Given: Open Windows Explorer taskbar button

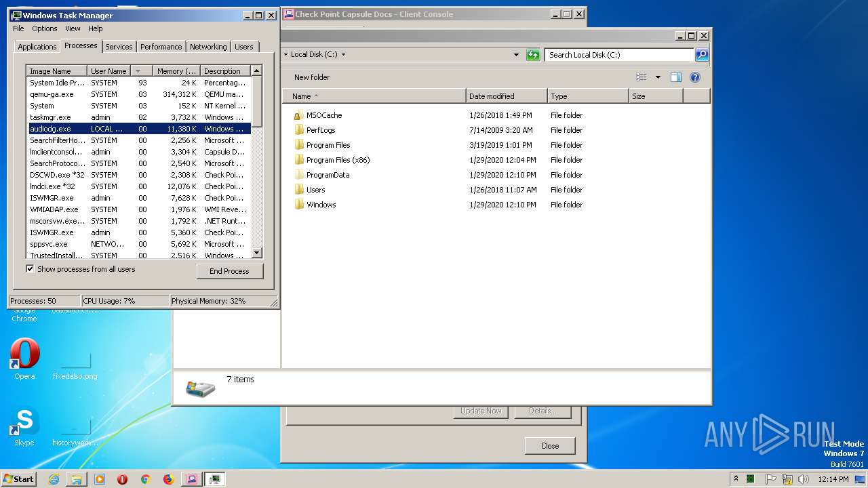Looking at the screenshot, I should click(x=77, y=479).
